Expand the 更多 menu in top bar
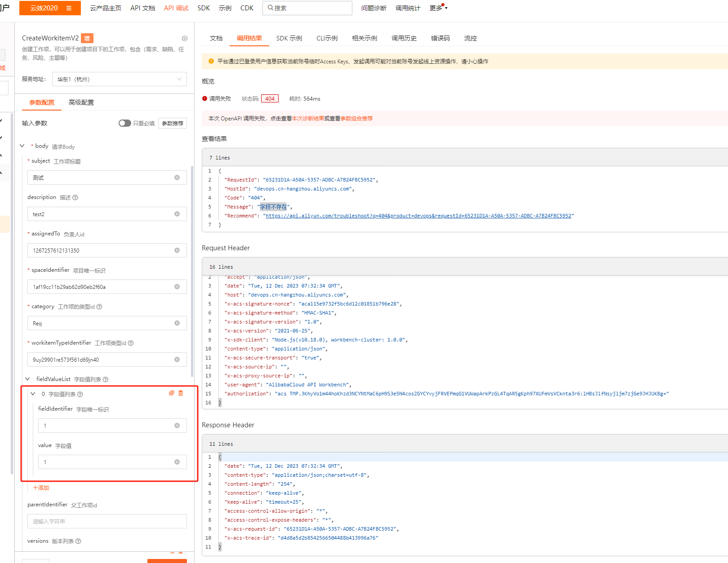Viewport: 728px width, 563px height. pos(438,8)
